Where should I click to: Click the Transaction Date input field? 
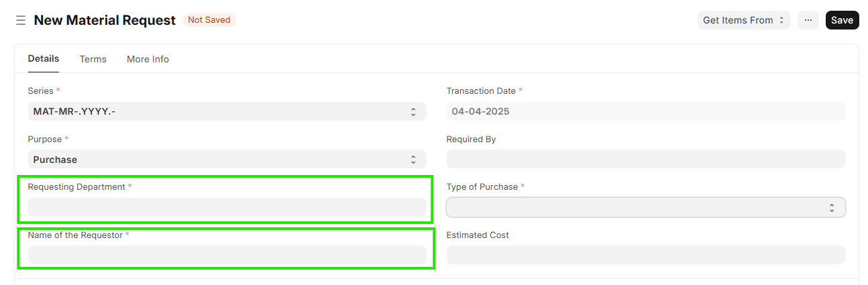pyautogui.click(x=645, y=111)
